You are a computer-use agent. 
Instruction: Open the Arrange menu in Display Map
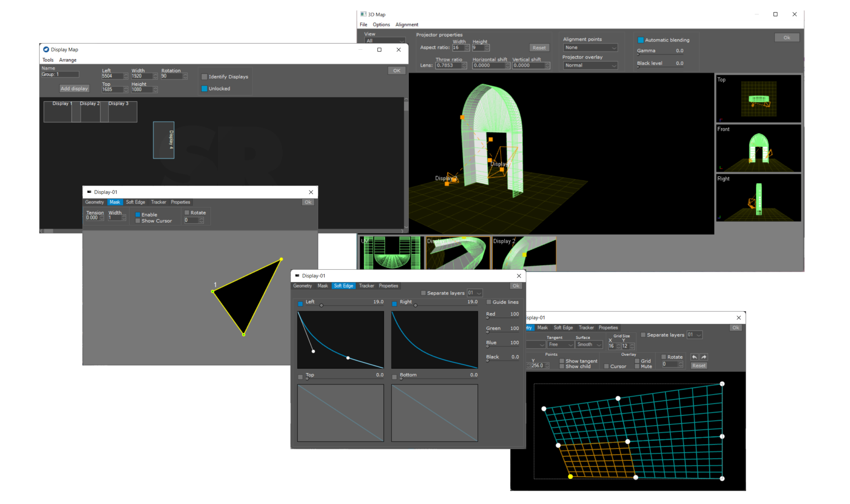[x=68, y=60]
